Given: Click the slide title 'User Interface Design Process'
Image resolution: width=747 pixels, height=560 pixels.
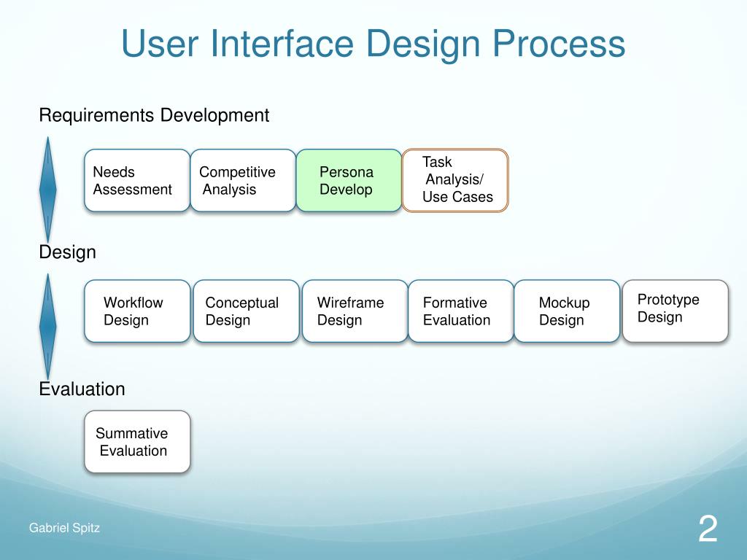Looking at the screenshot, I should (x=373, y=43).
